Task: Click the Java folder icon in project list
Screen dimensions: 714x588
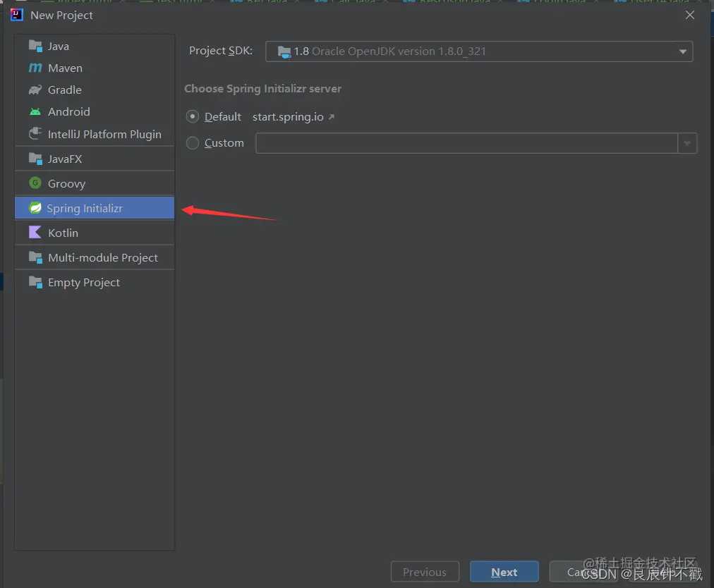Action: [35, 46]
